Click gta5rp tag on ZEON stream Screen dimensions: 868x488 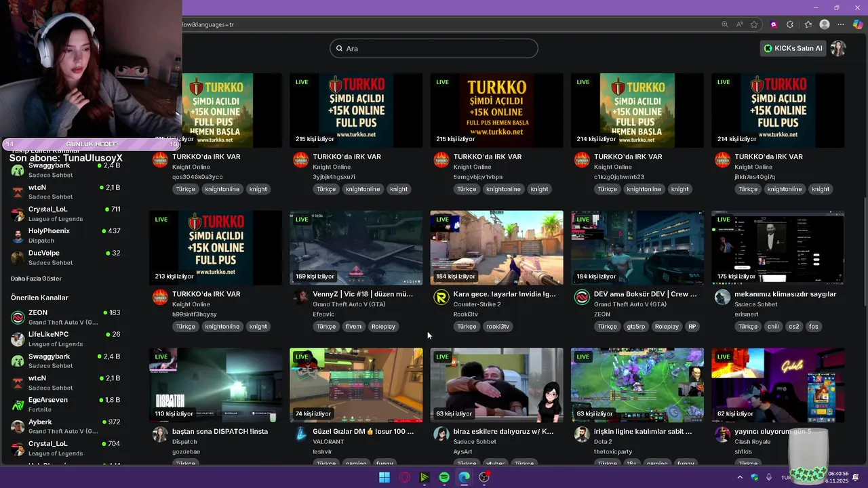tap(636, 327)
